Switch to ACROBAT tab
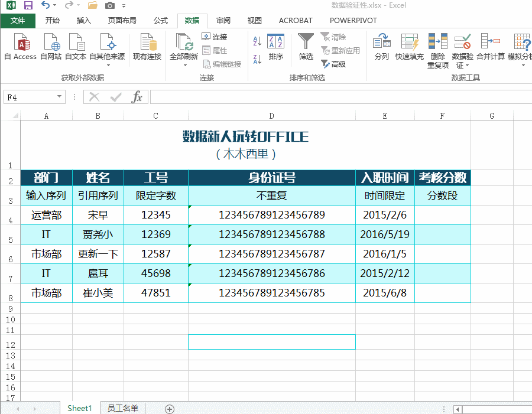The image size is (532, 414). (x=296, y=20)
